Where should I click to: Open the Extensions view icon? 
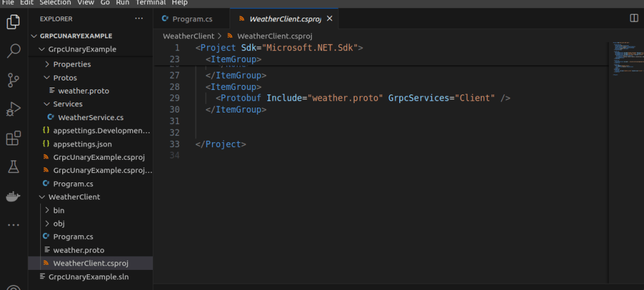(x=13, y=138)
